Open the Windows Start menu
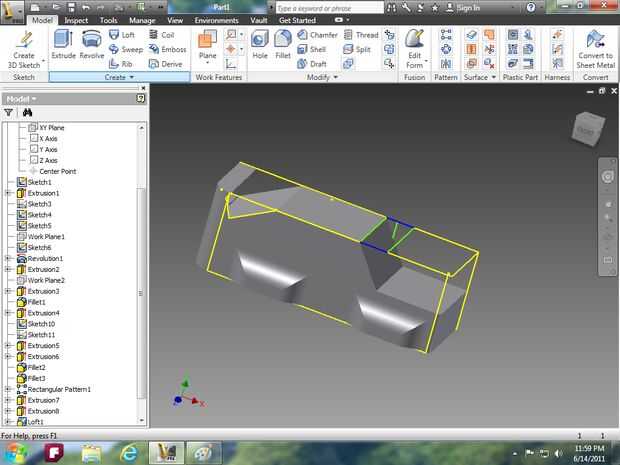620x465 pixels. (x=16, y=453)
